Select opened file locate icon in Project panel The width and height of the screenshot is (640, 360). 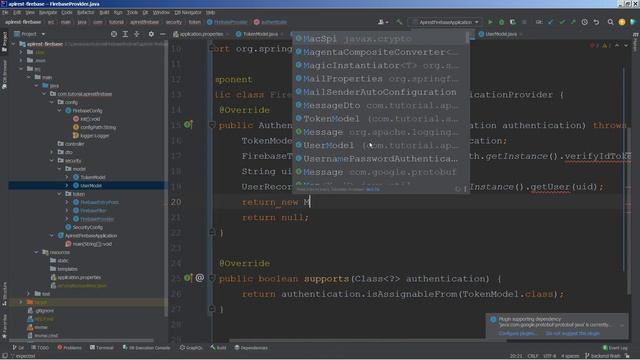[114, 34]
